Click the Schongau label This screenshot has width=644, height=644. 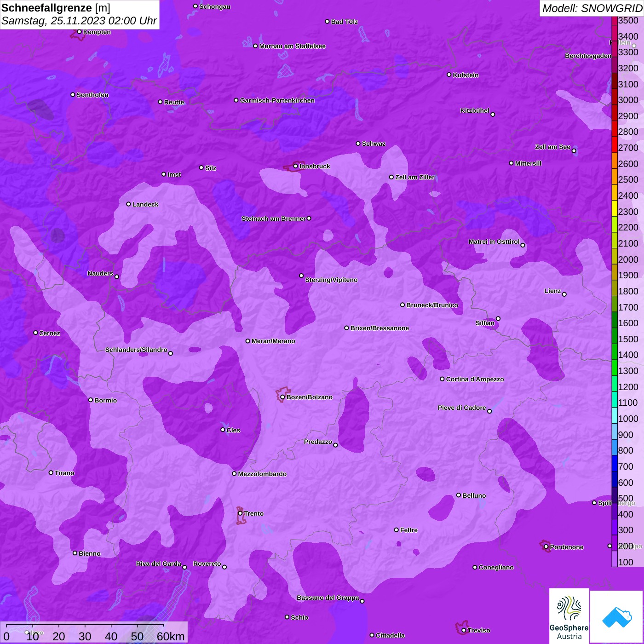coord(215,6)
